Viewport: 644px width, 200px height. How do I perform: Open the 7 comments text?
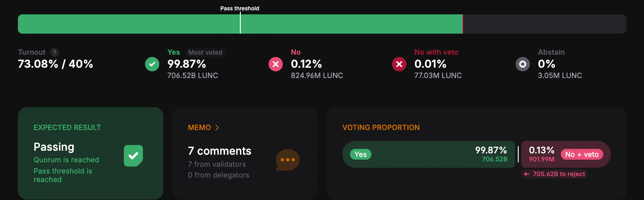tap(220, 151)
